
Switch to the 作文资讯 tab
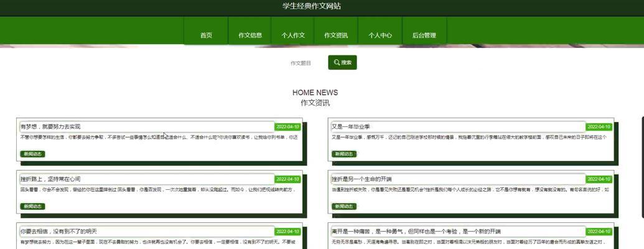[x=336, y=35]
